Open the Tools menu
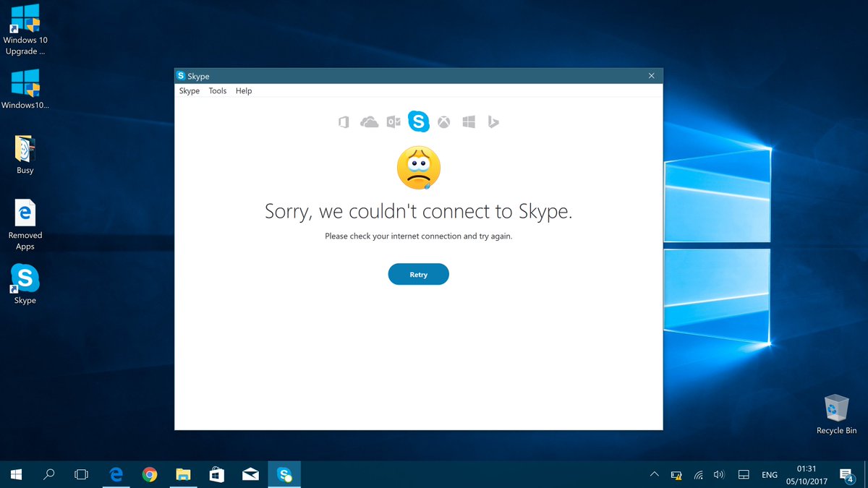Viewport: 868px width, 488px height. 218,91
